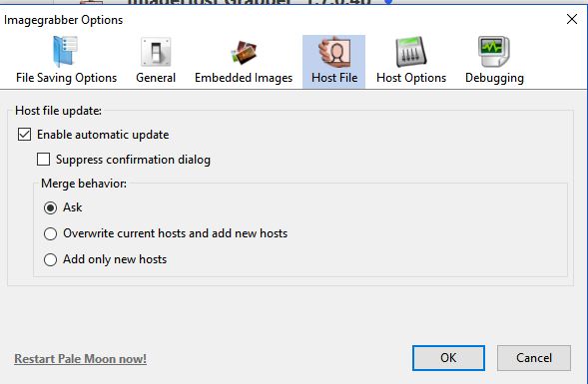Open the Host Options mixer icon
The image size is (588, 384).
click(411, 52)
